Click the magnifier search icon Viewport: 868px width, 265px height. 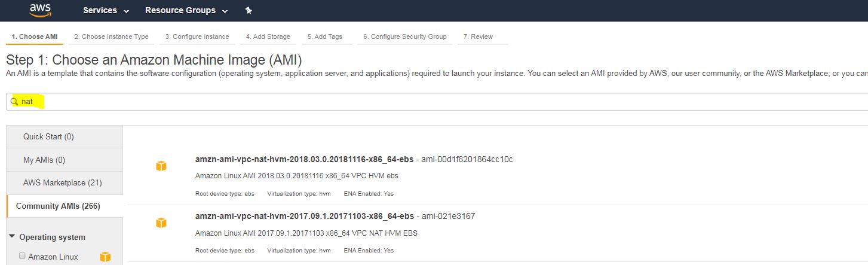pyautogui.click(x=14, y=102)
